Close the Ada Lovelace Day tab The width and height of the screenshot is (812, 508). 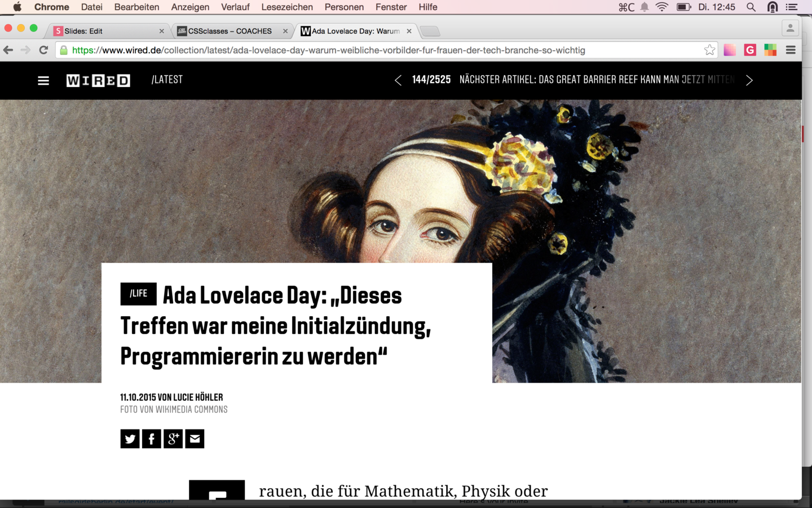409,31
